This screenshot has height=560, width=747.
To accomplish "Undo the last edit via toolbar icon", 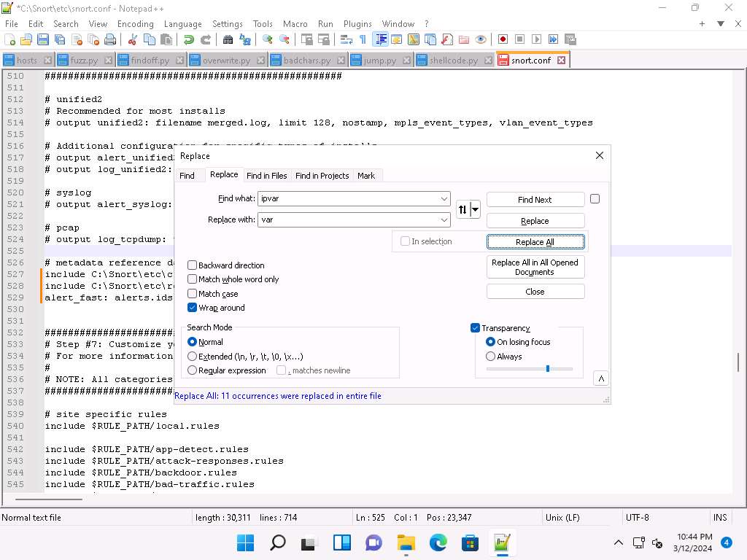I will (x=188, y=39).
